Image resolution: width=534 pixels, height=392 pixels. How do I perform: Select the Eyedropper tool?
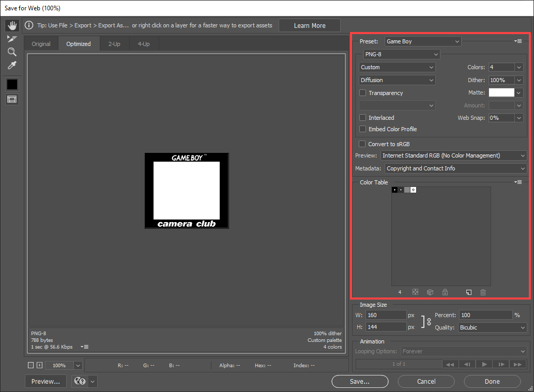(x=12, y=65)
